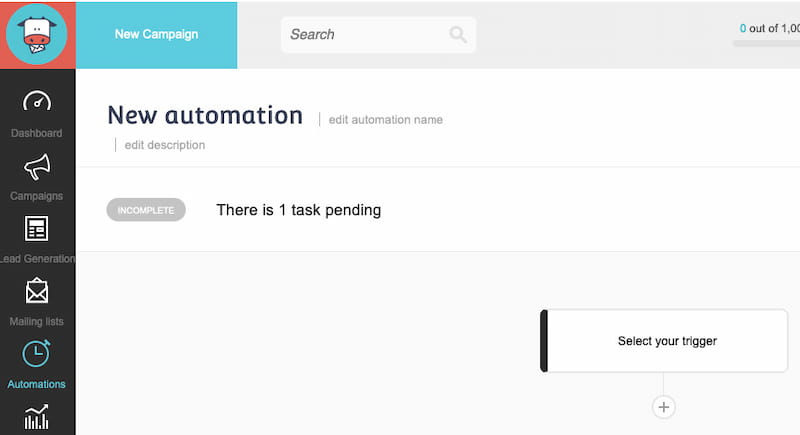
Task: Open the reports chart icon in sidebar
Action: (x=37, y=417)
